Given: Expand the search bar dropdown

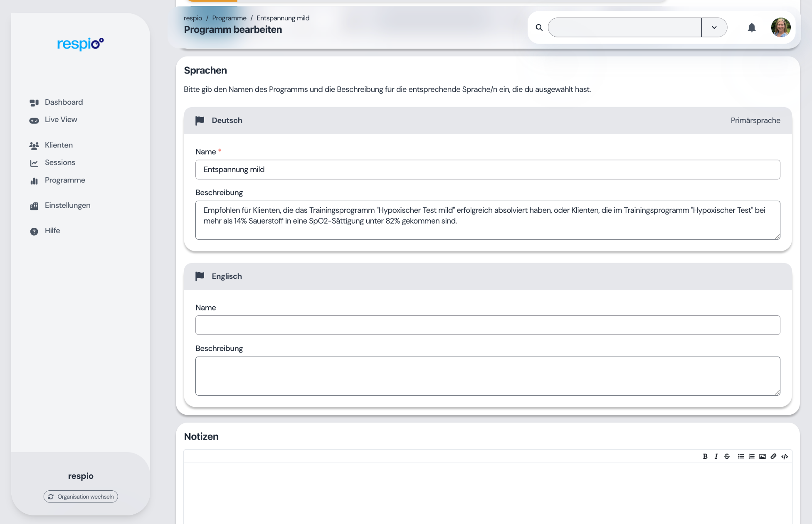Looking at the screenshot, I should (714, 27).
